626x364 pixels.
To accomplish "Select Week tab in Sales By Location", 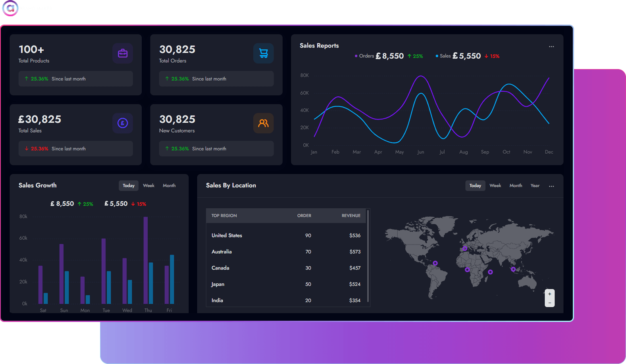I will click(x=495, y=185).
